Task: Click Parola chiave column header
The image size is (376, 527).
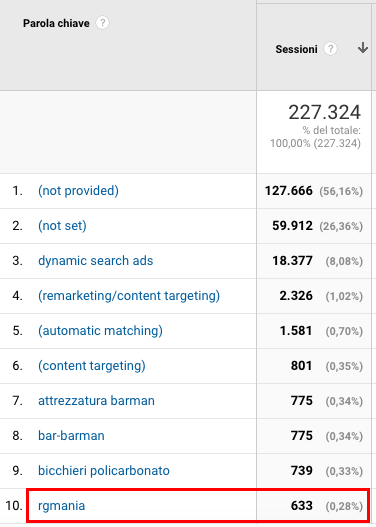Action: pos(56,23)
